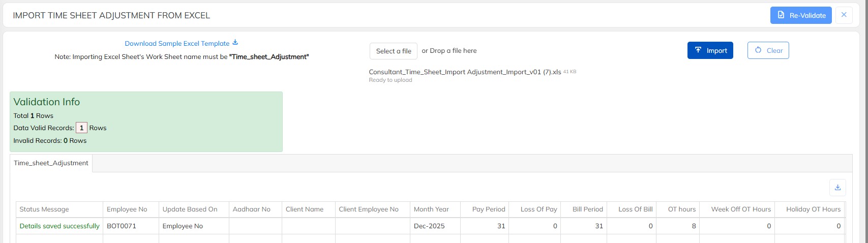
Task: Click the uploaded xls file name
Action: [x=465, y=72]
